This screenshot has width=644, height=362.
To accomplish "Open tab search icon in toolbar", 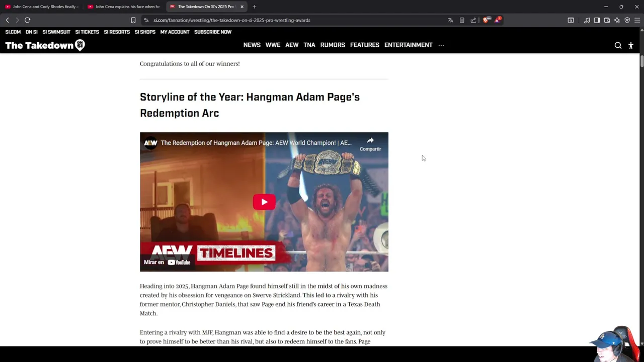I will tap(571, 20).
